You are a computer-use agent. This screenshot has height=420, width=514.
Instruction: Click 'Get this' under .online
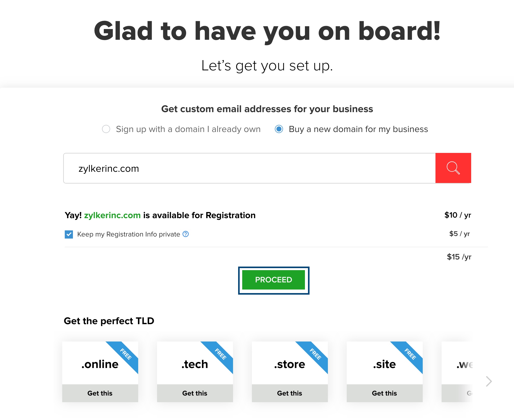(x=100, y=393)
